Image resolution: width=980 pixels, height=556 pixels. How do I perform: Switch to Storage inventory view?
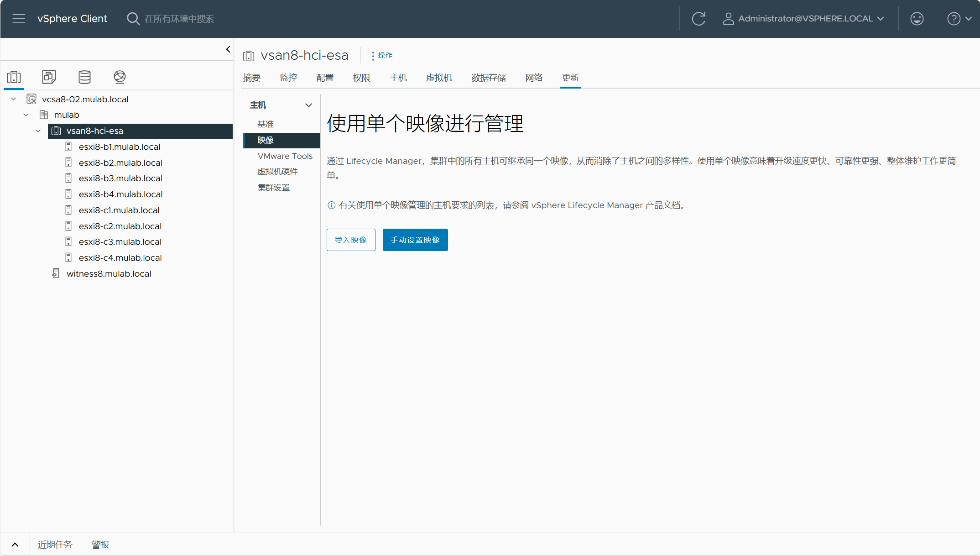pyautogui.click(x=84, y=77)
